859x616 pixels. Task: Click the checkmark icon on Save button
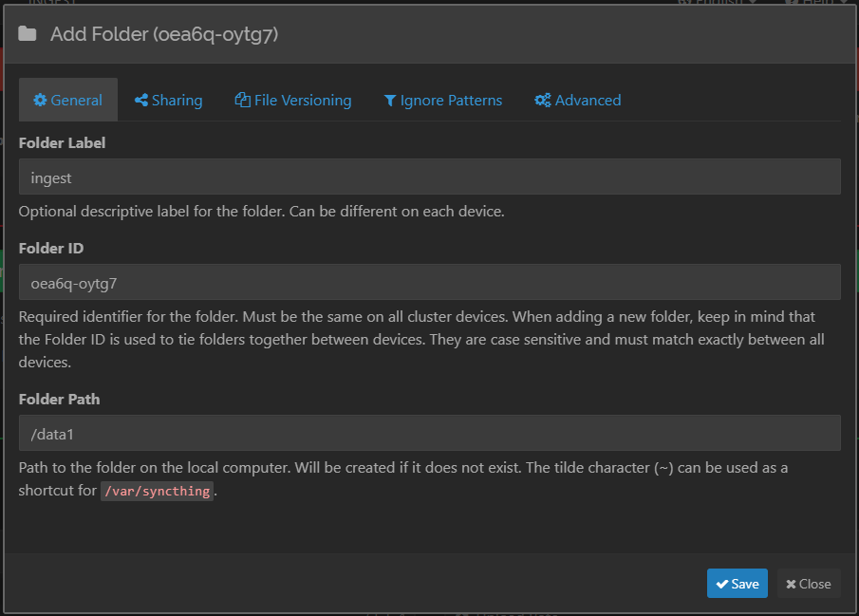(x=722, y=584)
